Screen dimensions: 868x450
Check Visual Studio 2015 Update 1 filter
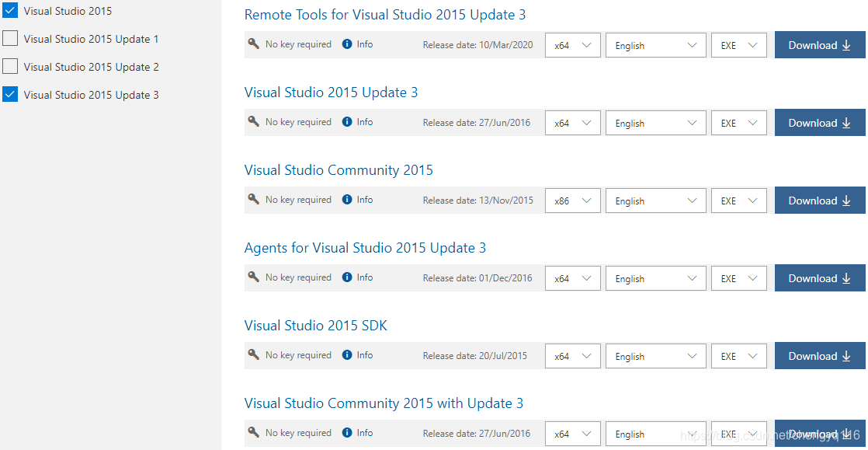pyautogui.click(x=11, y=39)
